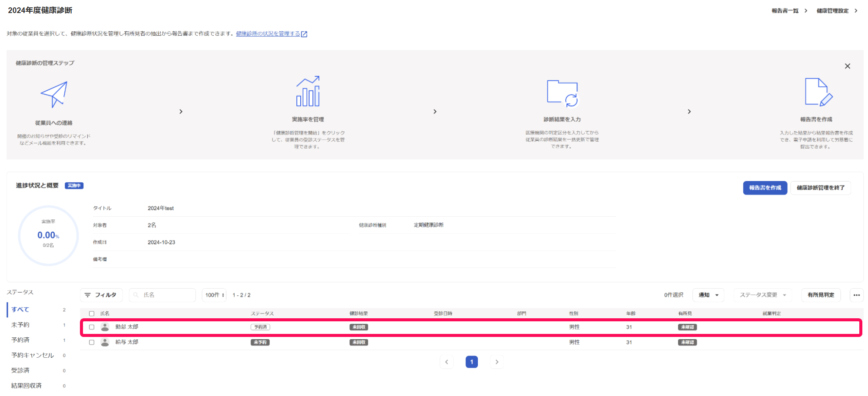This screenshot has width=868, height=396.
Task: Click the 0件選択 selection count text
Action: click(673, 295)
